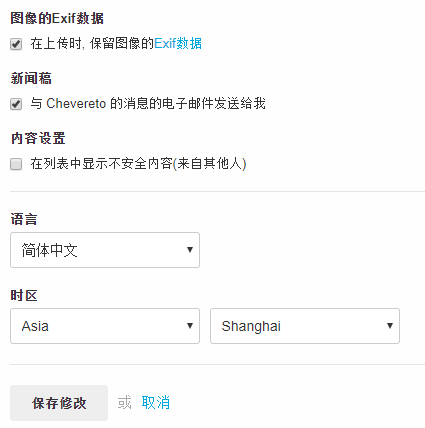Screen dimensions: 425x428
Task: Click the arrow icon on the Shanghai dropdown
Action: tap(390, 326)
